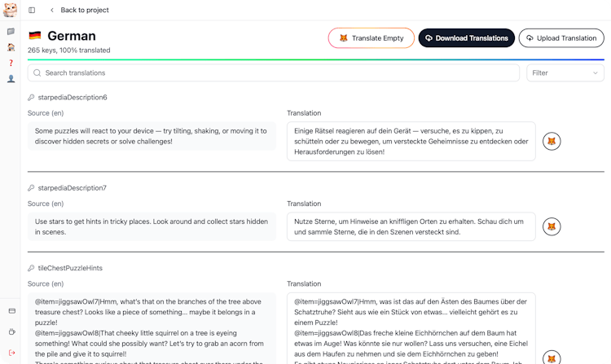This screenshot has width=611, height=364.
Task: Expand the Filter dropdown
Action: click(565, 73)
